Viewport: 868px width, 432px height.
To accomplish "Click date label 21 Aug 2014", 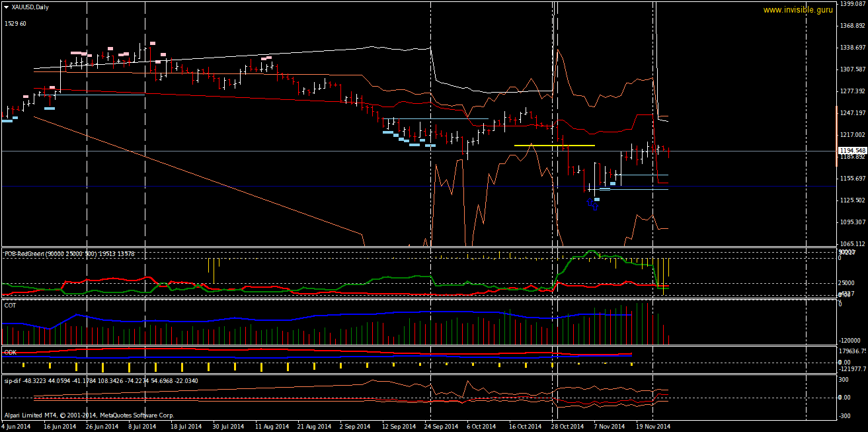I will coord(314,427).
